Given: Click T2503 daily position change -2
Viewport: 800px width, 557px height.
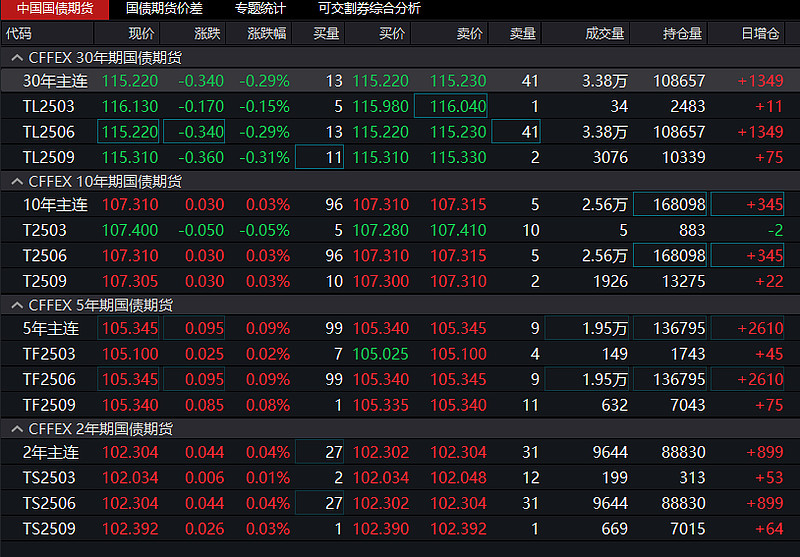Looking at the screenshot, I should (x=776, y=230).
